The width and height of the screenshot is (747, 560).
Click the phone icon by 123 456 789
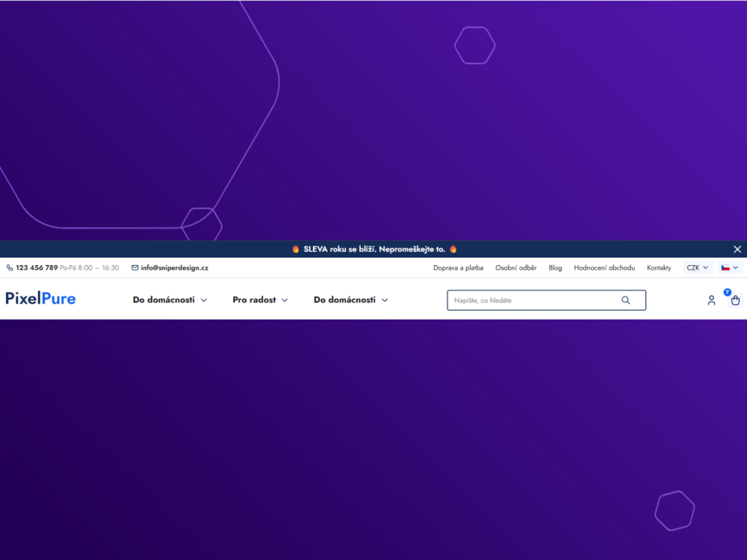[10, 267]
